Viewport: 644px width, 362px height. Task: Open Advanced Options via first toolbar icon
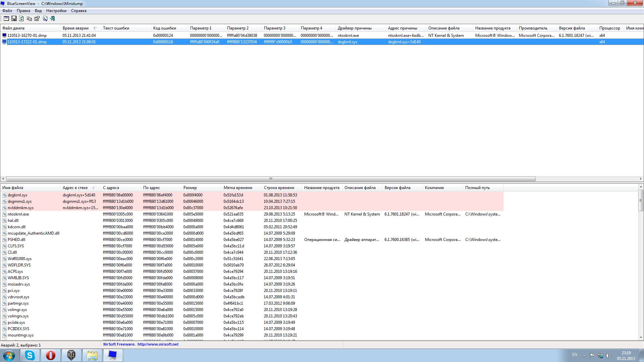6,18
